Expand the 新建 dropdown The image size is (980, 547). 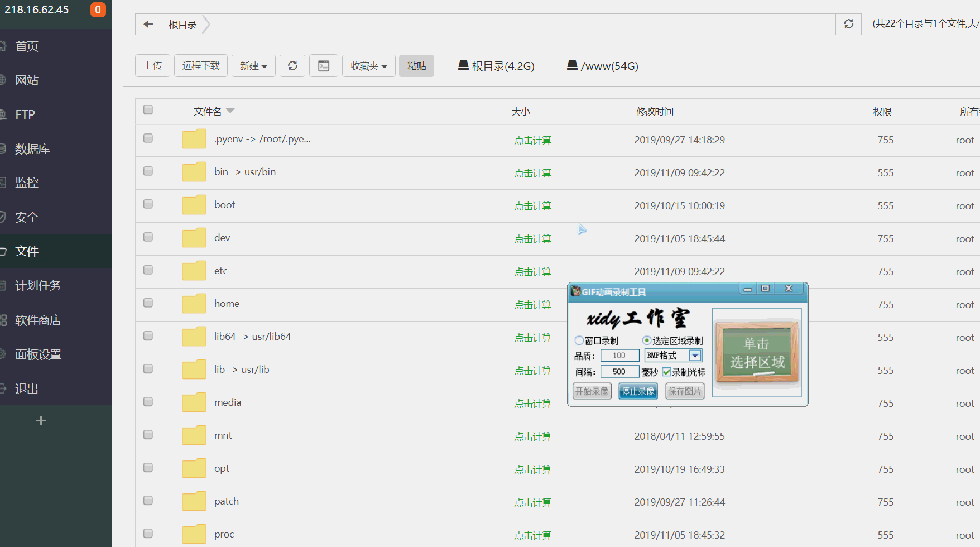point(253,66)
